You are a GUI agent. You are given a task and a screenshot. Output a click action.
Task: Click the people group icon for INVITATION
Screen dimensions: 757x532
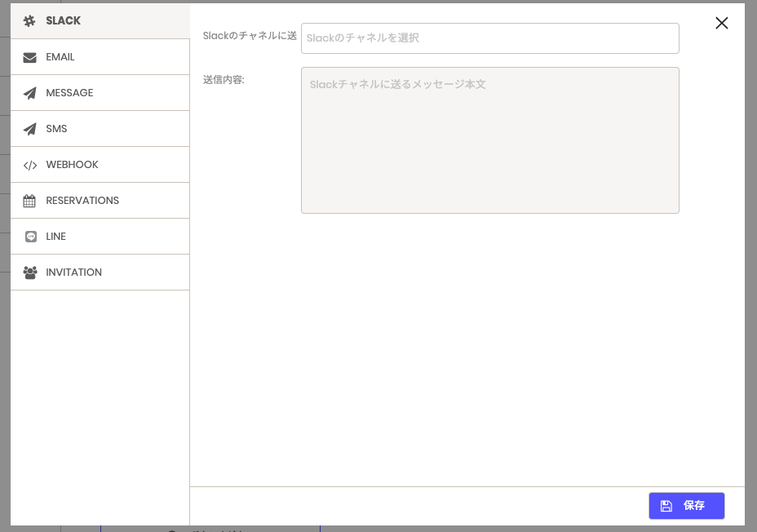click(x=30, y=273)
